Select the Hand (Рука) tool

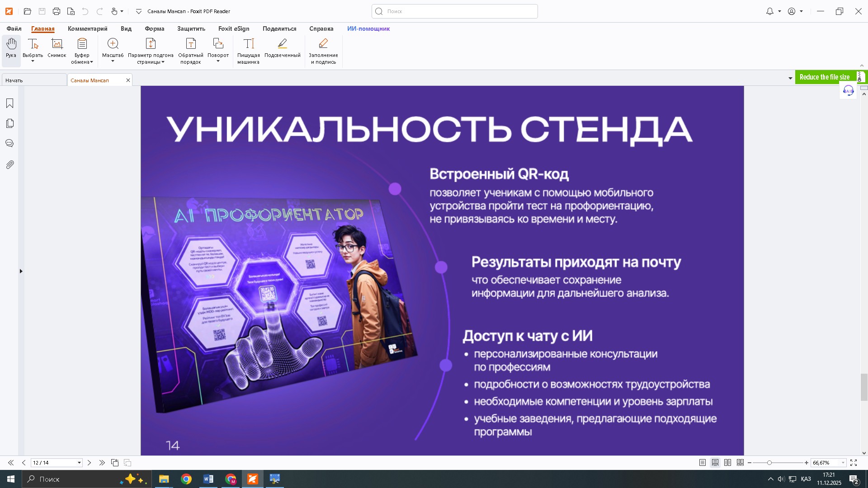tap(11, 48)
